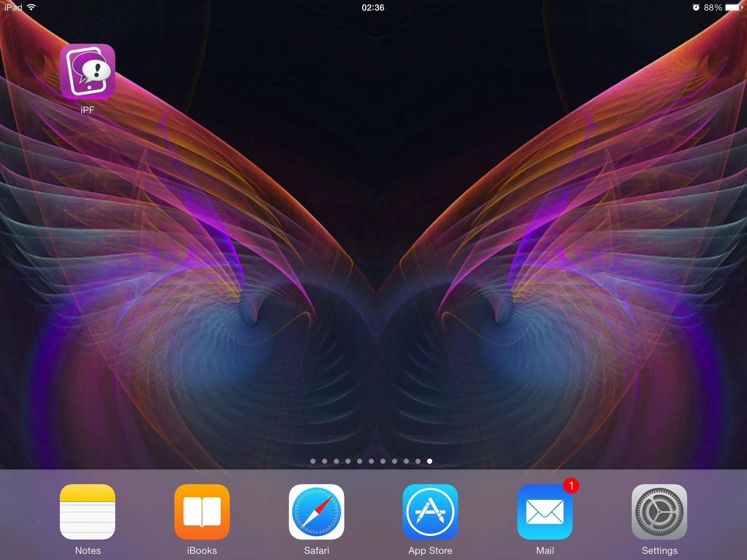Viewport: 747px width, 560px height.
Task: Tap the Wi-Fi status icon
Action: click(x=32, y=7)
